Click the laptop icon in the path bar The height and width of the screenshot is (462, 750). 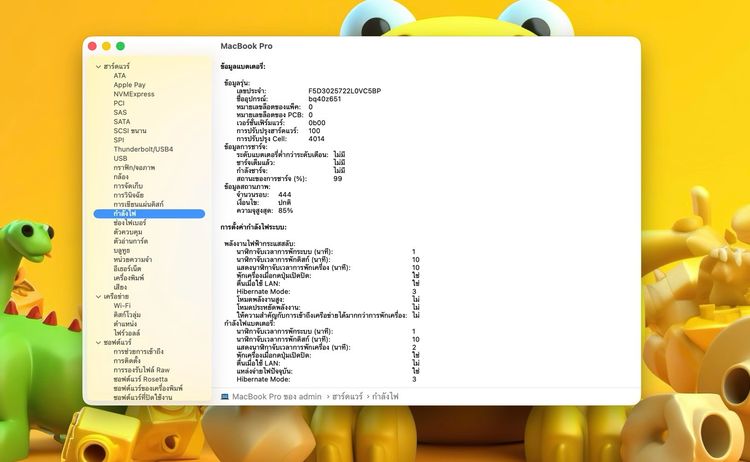click(x=225, y=396)
